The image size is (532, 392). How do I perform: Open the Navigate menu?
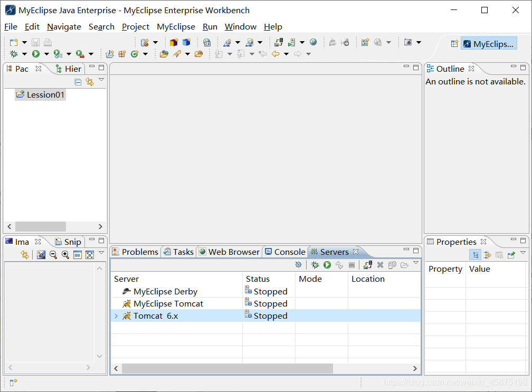pyautogui.click(x=64, y=27)
